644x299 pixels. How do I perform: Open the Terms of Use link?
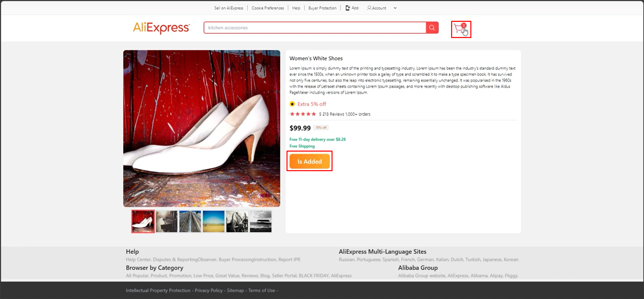(261, 290)
